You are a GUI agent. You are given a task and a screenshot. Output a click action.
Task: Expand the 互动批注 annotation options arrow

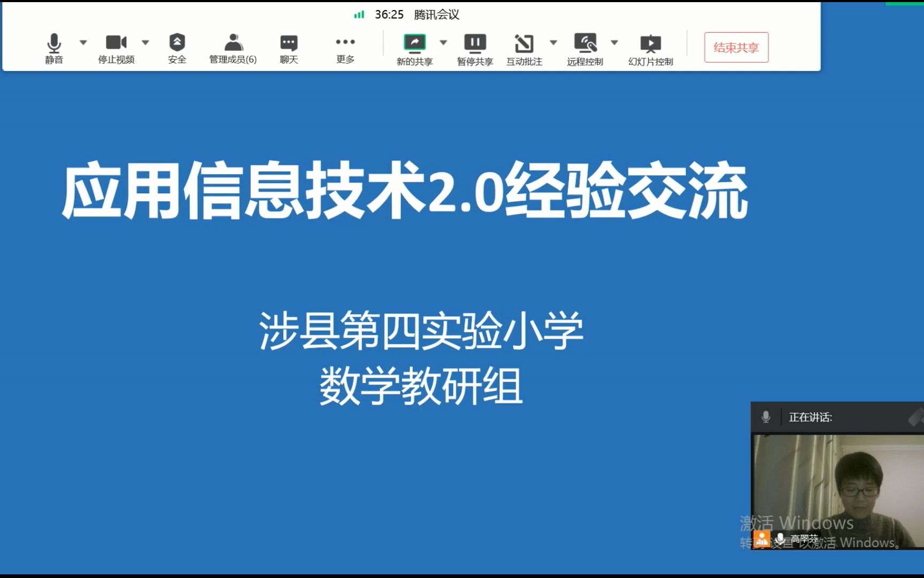[553, 42]
